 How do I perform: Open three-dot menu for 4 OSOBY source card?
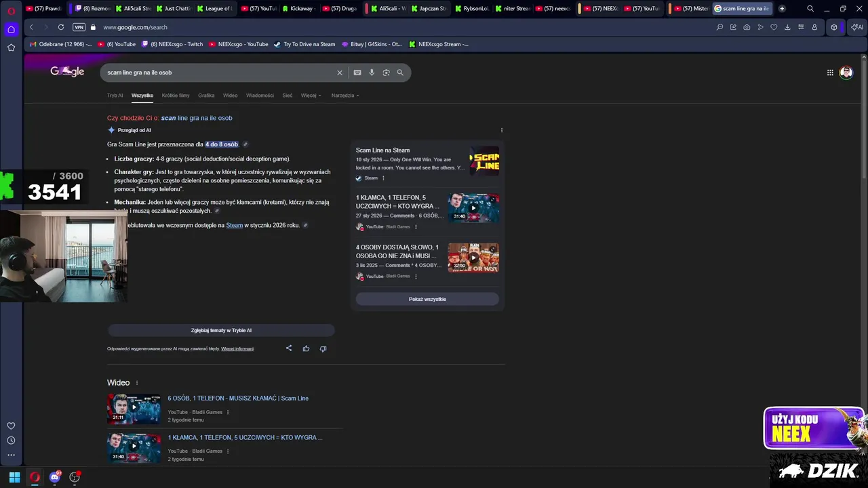[416, 277]
